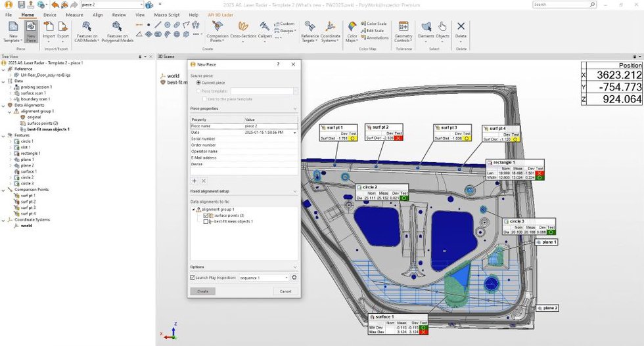Click the New Template ribbon button
This screenshot has width=644, height=346.
pos(13,32)
